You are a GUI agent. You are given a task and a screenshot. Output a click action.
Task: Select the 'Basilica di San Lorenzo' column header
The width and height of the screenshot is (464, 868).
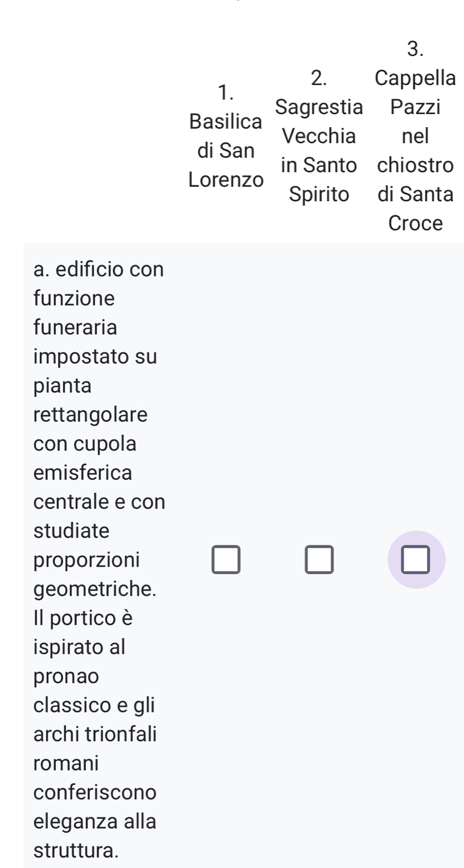(x=226, y=136)
